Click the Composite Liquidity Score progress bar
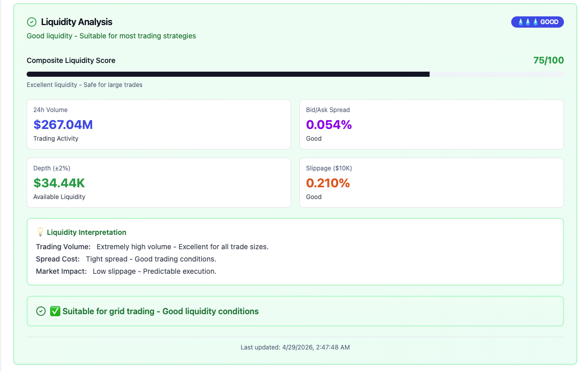 click(295, 74)
